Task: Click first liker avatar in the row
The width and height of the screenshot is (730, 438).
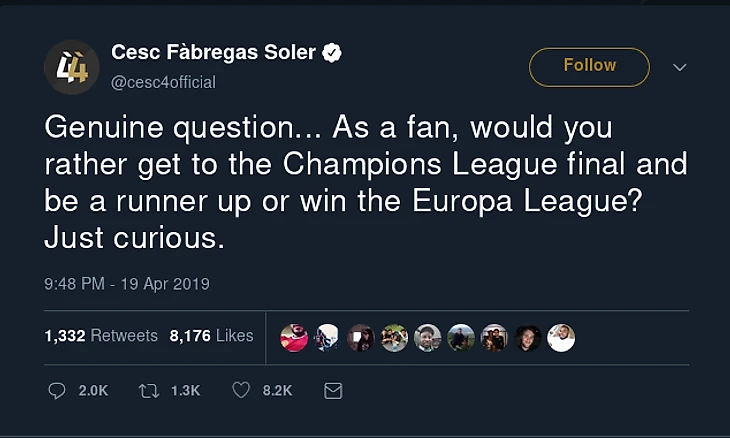Action: pyautogui.click(x=294, y=337)
